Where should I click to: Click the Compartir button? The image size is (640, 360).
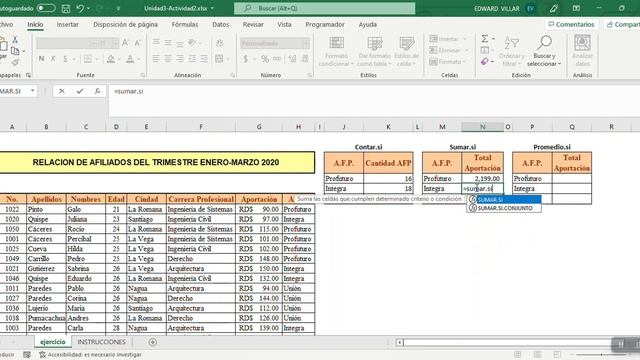tap(623, 24)
